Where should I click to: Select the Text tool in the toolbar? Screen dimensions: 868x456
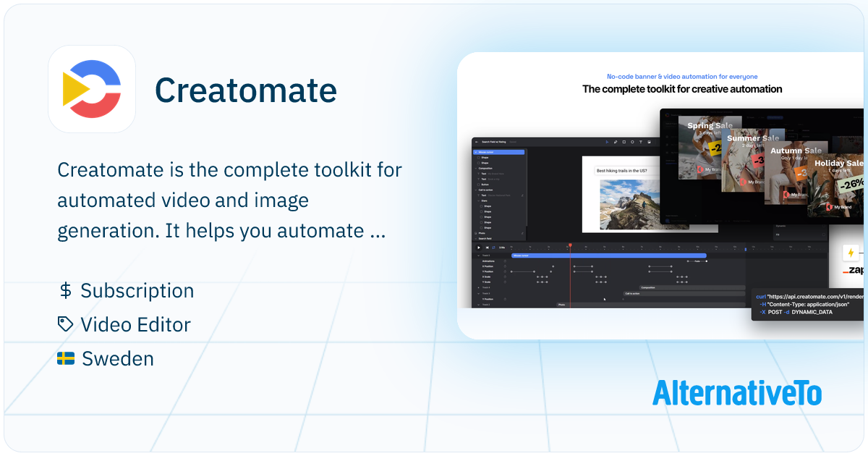click(641, 142)
